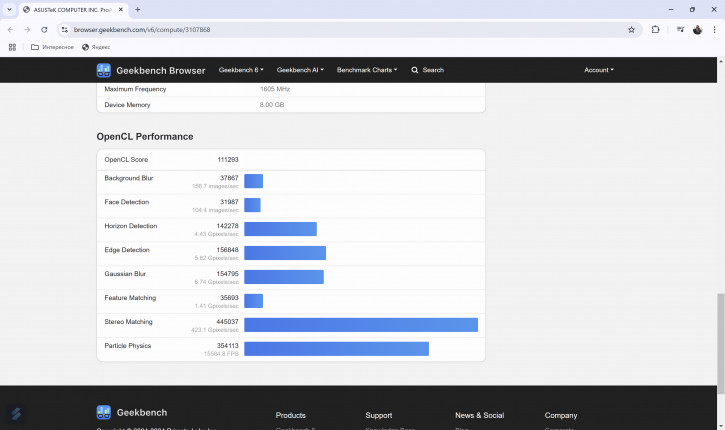Expand the Geekbench AI menu

coord(300,70)
